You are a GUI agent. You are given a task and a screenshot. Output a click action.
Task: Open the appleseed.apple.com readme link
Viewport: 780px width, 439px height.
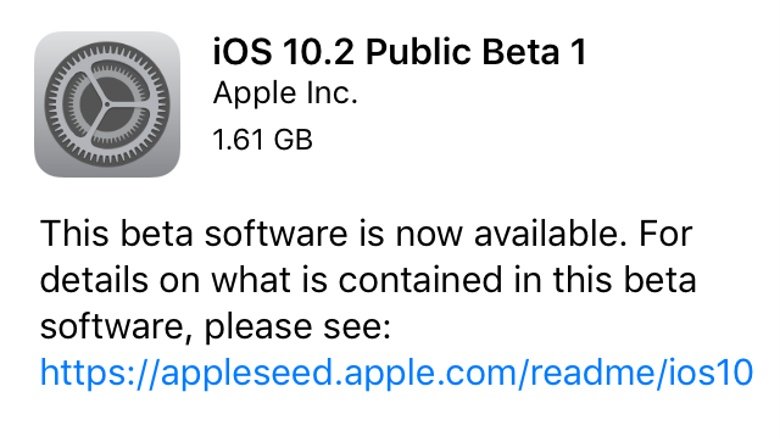coord(395,373)
